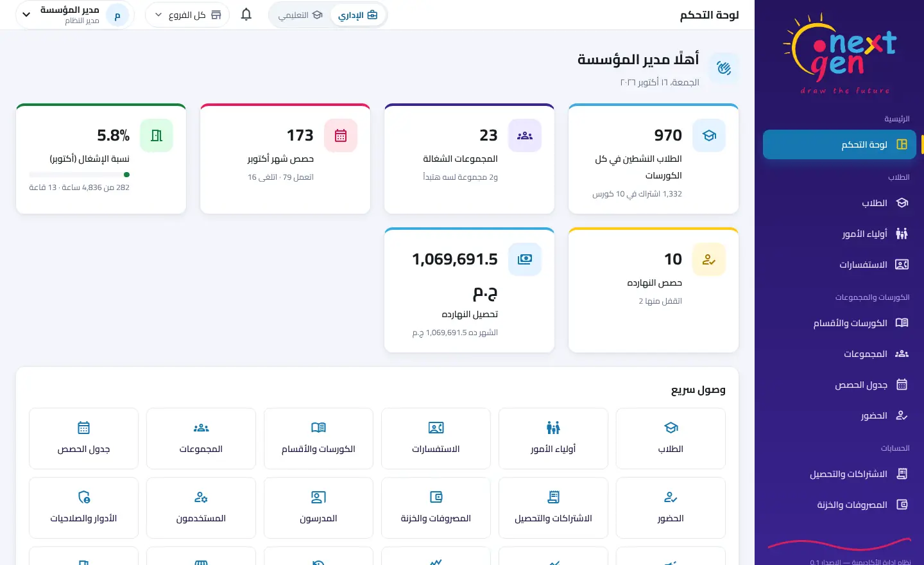Screen dimensions: 924x565
Task: Click the calendar icon on the 173 sessions card
Action: (x=341, y=135)
